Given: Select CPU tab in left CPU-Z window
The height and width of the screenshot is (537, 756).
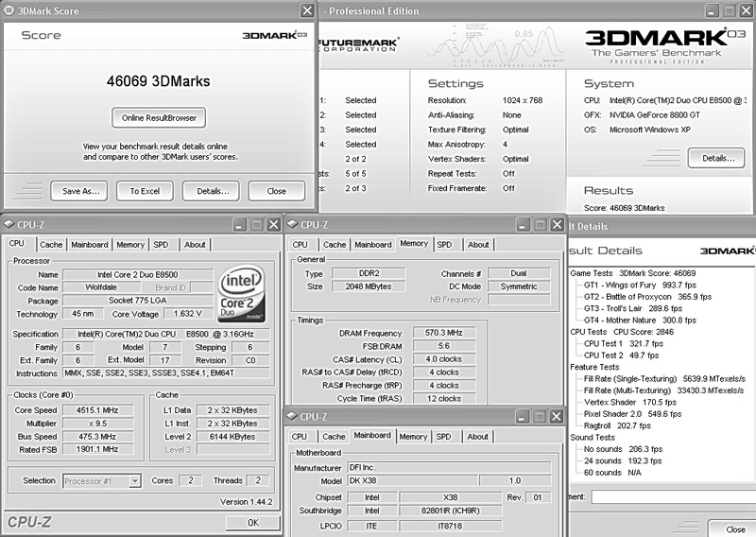Looking at the screenshot, I should coord(17,243).
